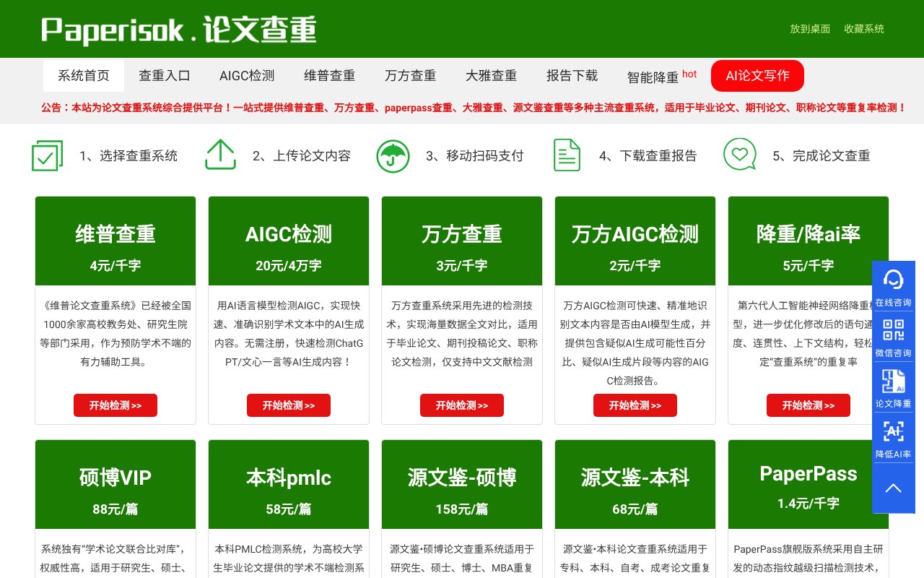Viewport: 924px width, 578px height.
Task: Click the 降低AI率 sidebar icon
Action: click(x=894, y=432)
